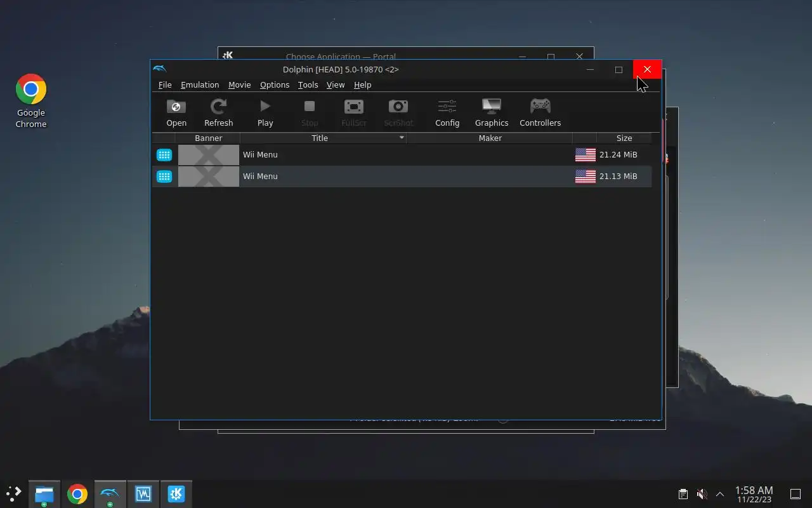The height and width of the screenshot is (508, 812).
Task: Minimize the Dolphin window
Action: [590, 69]
